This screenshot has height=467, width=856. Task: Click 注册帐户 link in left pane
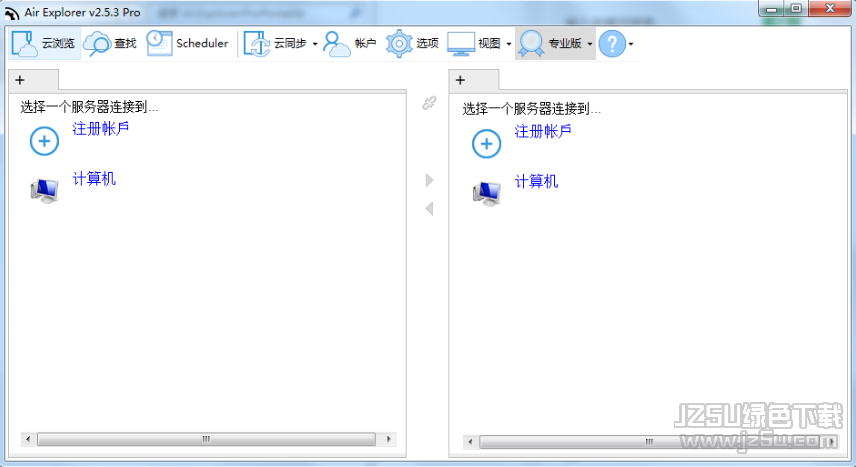(100, 128)
